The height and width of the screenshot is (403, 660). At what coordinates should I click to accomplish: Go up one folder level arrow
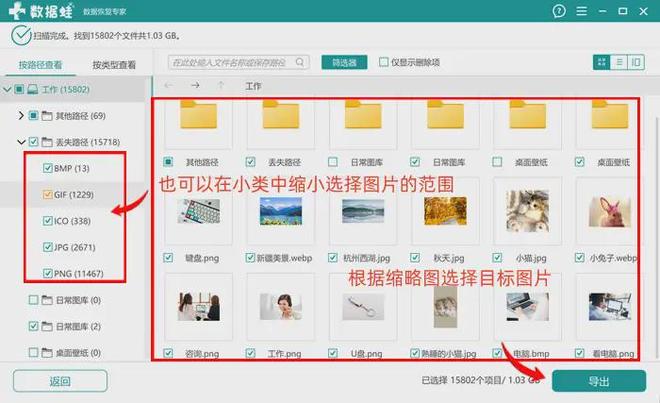coord(221,85)
